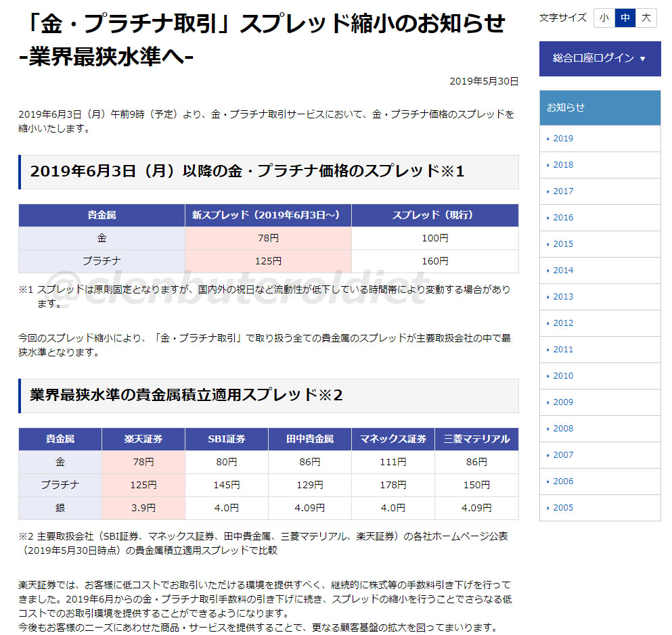This screenshot has width=672, height=635.
Task: Open 2013 news archive
Action: point(600,297)
